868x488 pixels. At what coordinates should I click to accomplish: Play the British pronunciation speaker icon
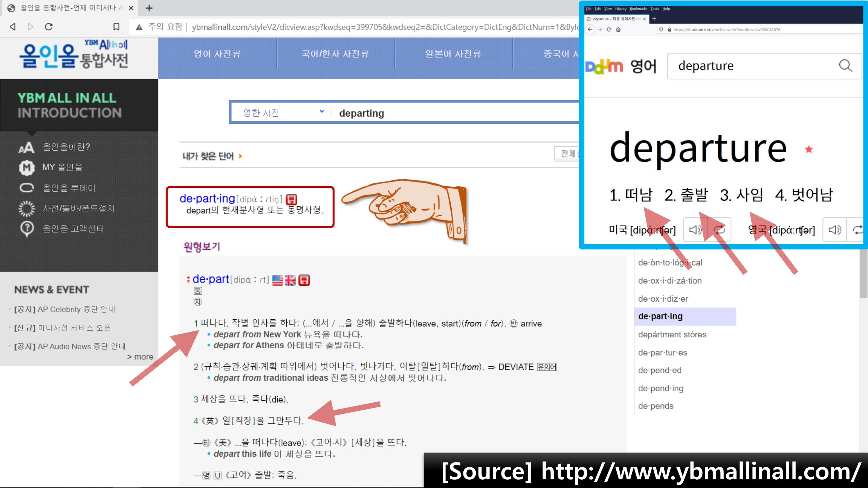[x=835, y=230]
